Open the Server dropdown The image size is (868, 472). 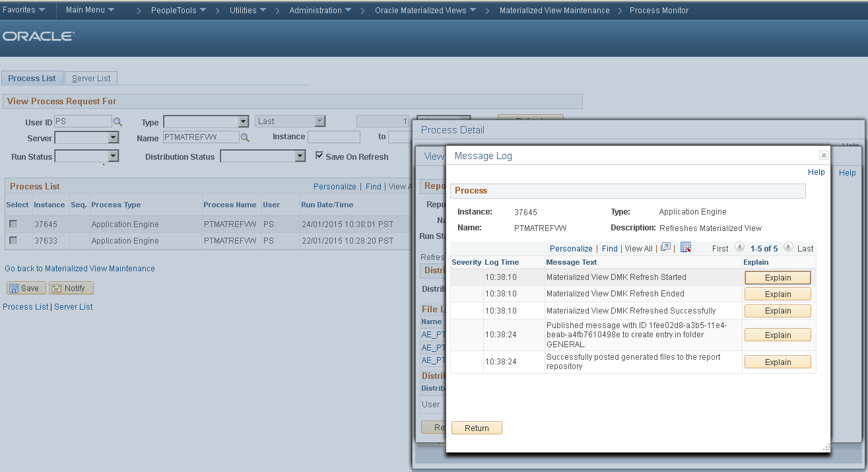point(86,137)
